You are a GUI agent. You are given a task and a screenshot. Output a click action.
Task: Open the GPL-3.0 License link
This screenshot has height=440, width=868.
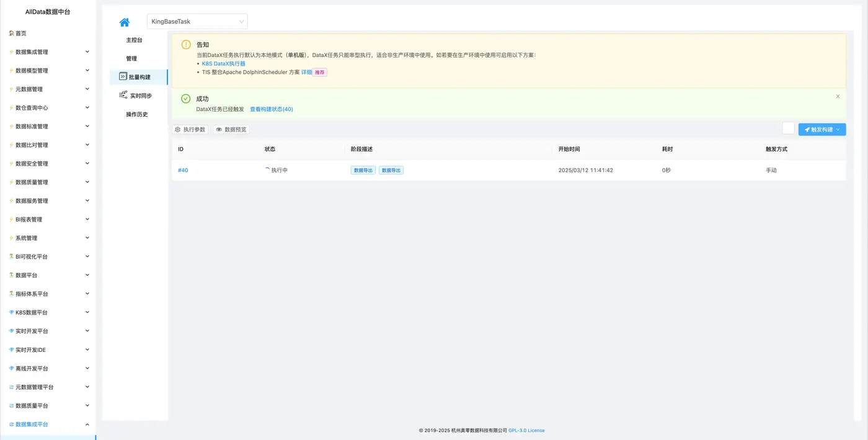(x=526, y=430)
